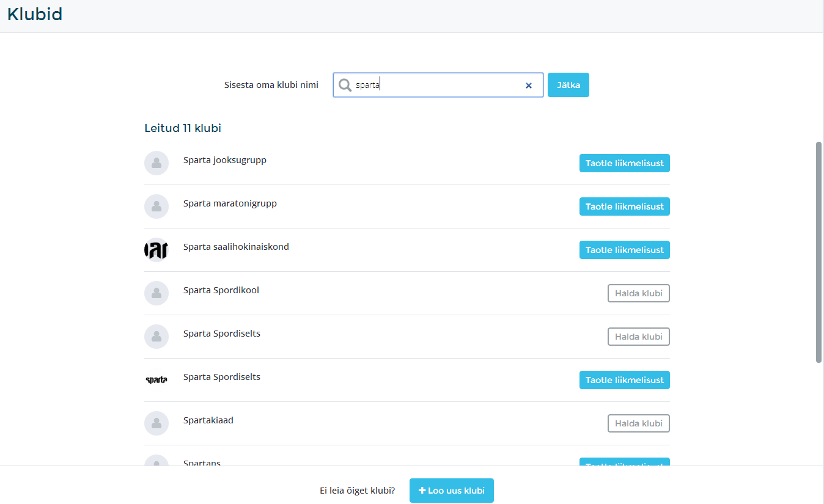Click Halda klubi for Sparta Spordikool

638,293
